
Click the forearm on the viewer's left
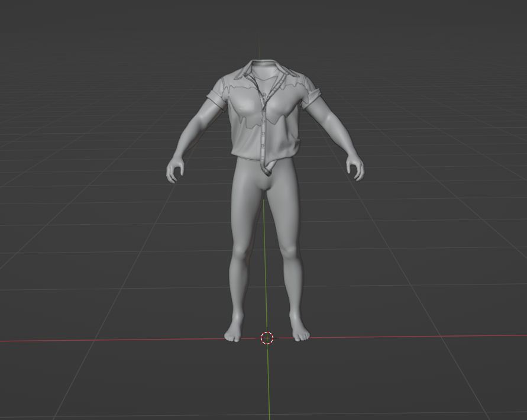coord(186,139)
